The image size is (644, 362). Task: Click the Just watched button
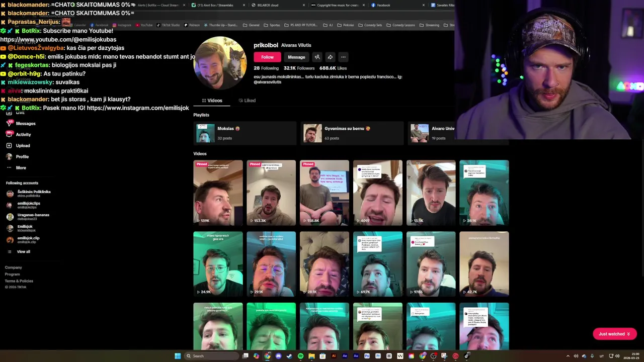pyautogui.click(x=614, y=334)
